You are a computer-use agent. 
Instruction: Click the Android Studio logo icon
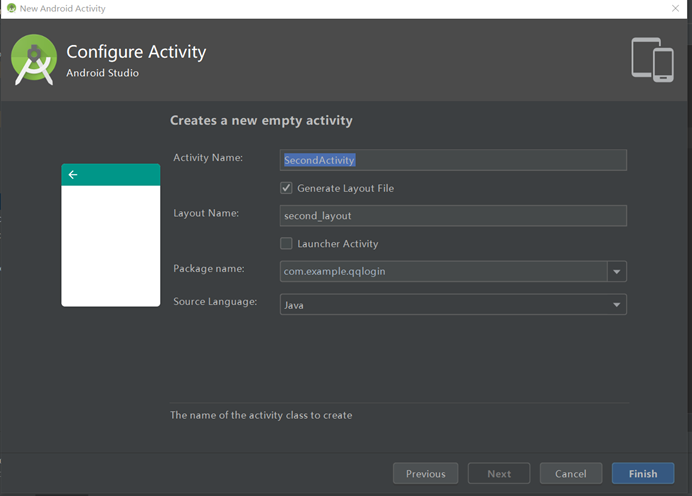[x=34, y=60]
